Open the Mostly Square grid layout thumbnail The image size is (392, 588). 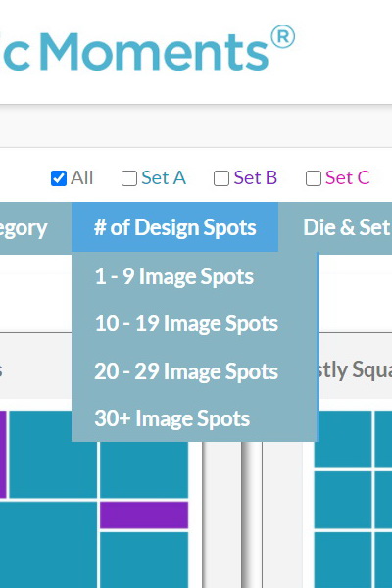(353, 499)
